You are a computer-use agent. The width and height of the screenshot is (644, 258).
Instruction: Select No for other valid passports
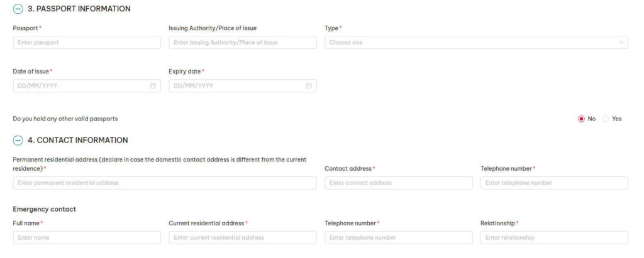[x=581, y=119]
